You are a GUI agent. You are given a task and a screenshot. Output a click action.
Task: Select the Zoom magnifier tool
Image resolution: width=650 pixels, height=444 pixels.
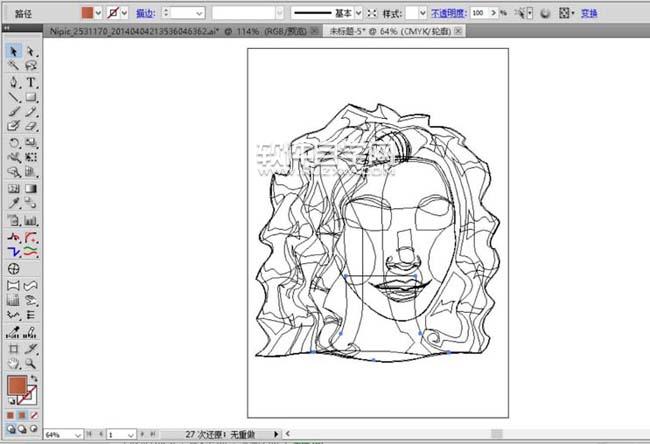pyautogui.click(x=31, y=362)
